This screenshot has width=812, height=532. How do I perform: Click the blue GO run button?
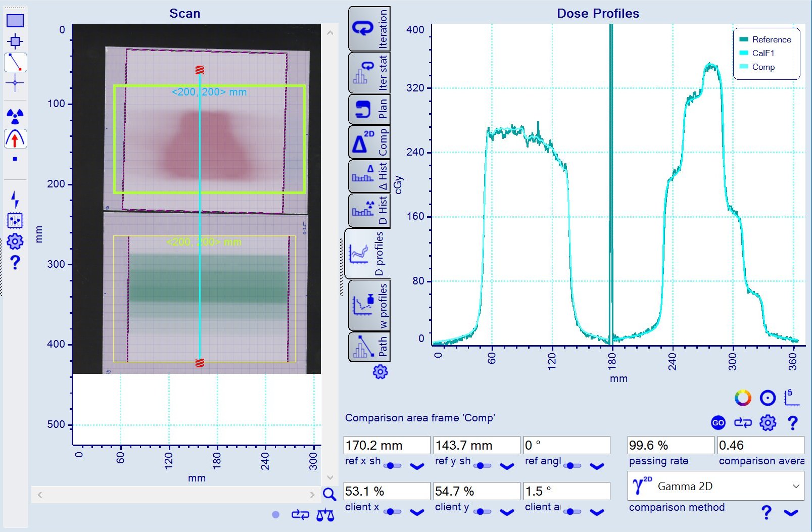pos(718,423)
